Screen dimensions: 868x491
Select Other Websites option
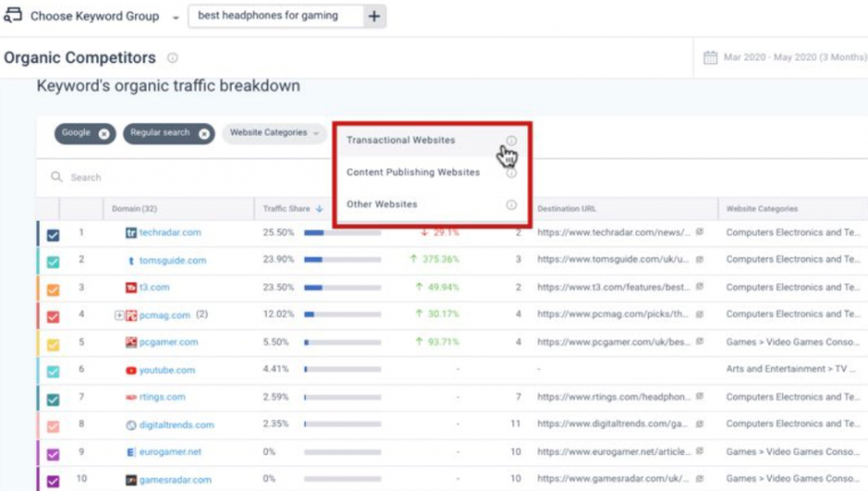pyautogui.click(x=382, y=204)
